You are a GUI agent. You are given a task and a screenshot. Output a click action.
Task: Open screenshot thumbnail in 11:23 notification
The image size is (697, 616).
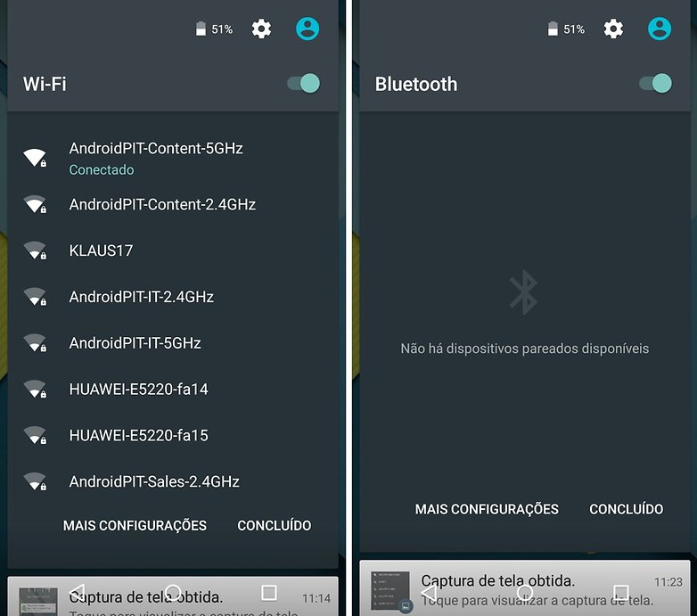[x=390, y=590]
